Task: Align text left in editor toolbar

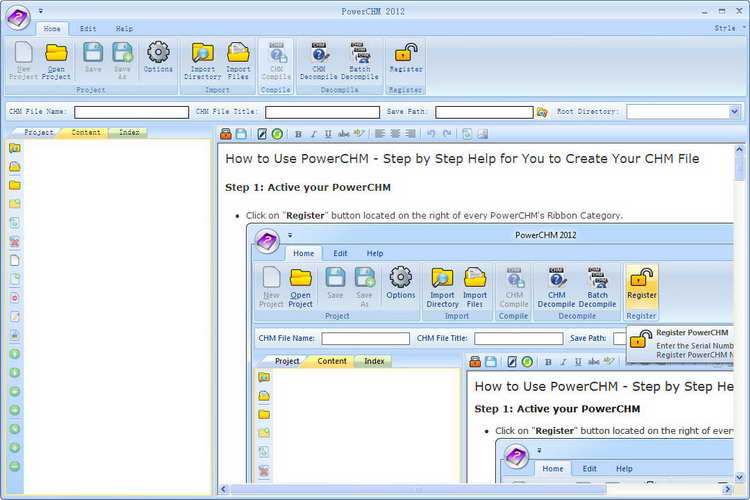Action: [380, 134]
